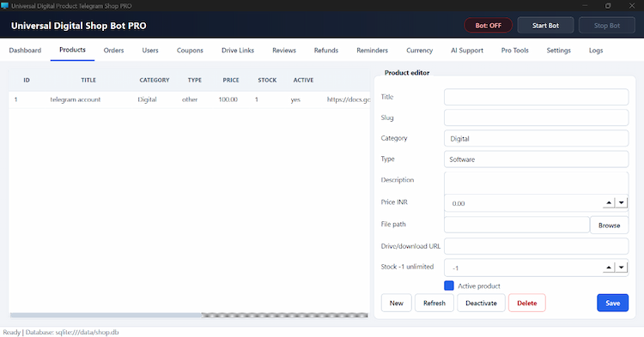Click the STOCK column header
This screenshot has height=337, width=644.
click(x=267, y=80)
